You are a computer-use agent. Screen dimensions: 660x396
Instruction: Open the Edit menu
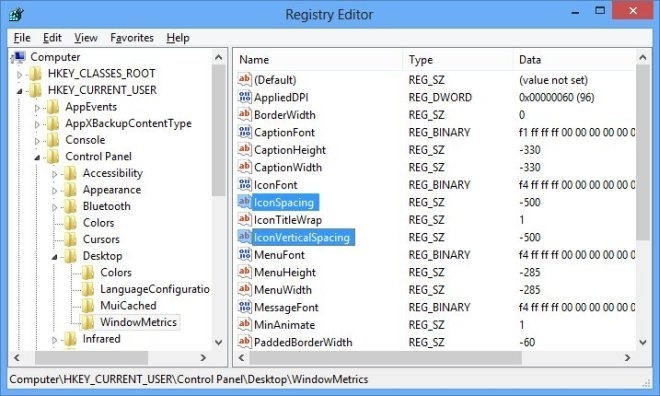pos(52,38)
